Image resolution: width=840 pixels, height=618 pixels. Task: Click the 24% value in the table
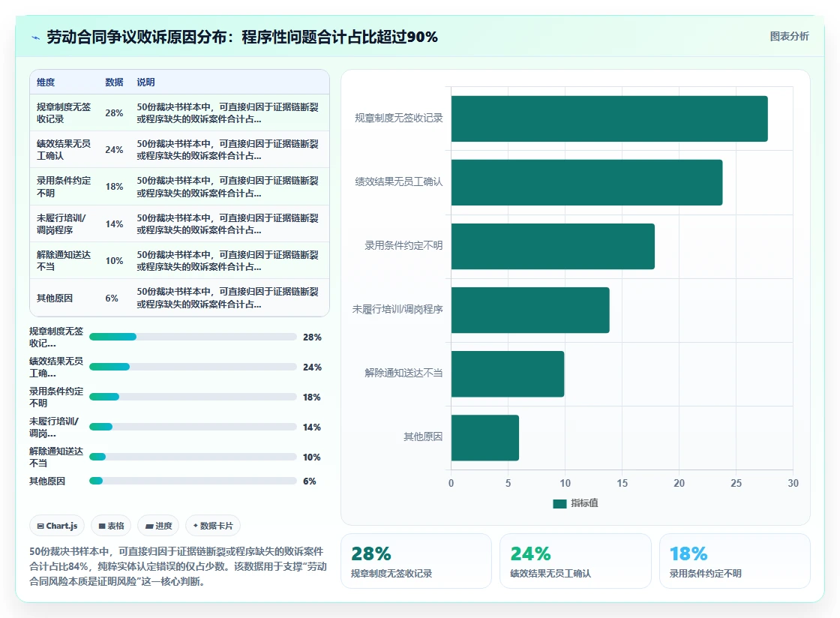coord(114,149)
